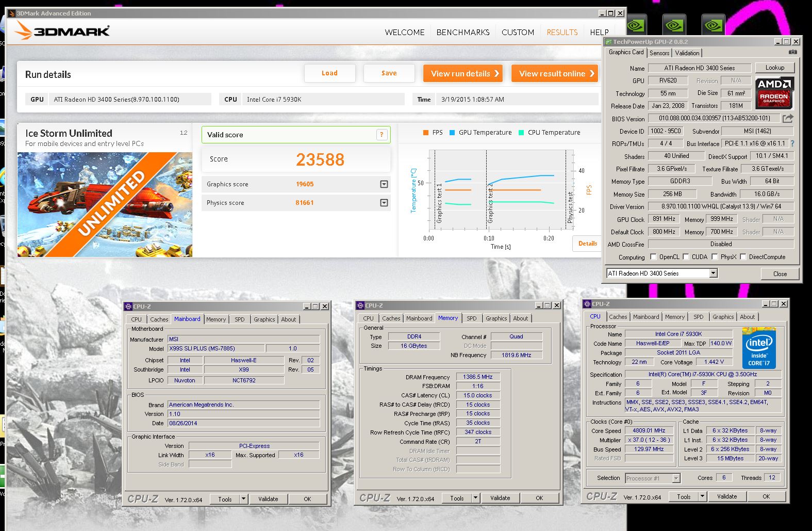Open the WELCOME section in 3DMark
Image resolution: width=812 pixels, height=531 pixels.
coord(405,32)
